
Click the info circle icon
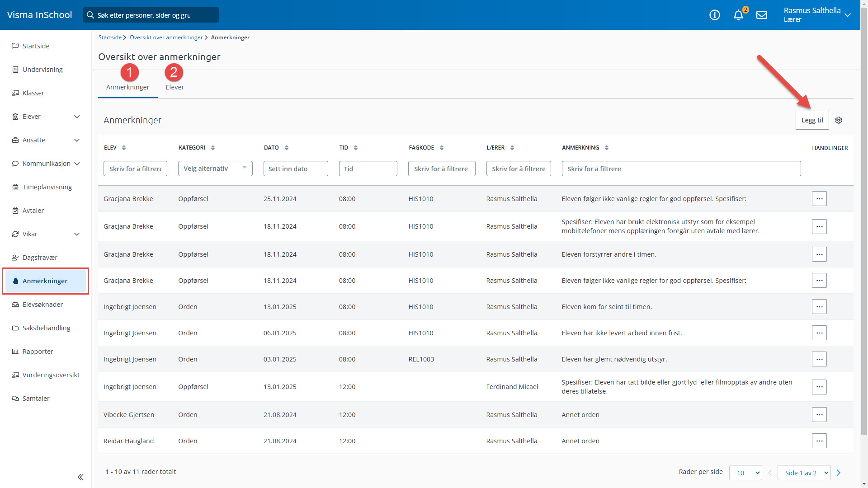[x=714, y=15]
